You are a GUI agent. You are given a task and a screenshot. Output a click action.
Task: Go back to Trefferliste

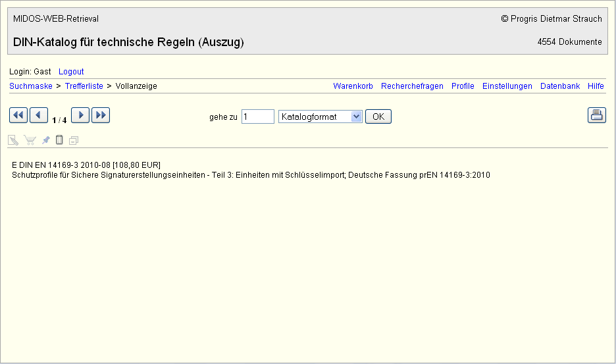84,86
